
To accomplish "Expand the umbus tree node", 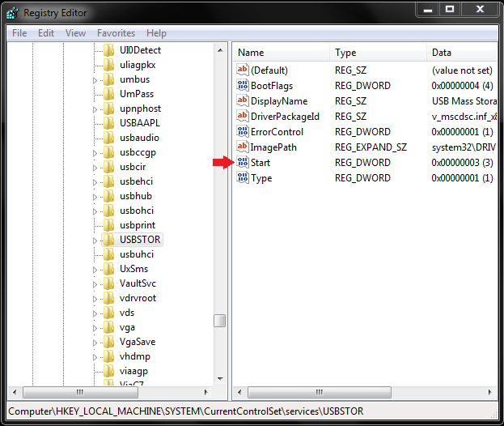I will click(95, 80).
